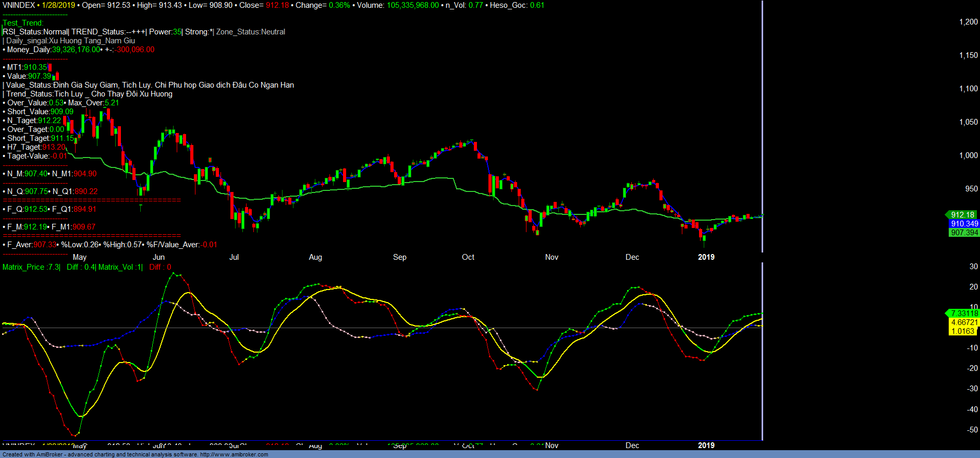The height and width of the screenshot is (458, 980).
Task: Click the bold 2019 label under the oscillator pane
Action: [x=706, y=445]
